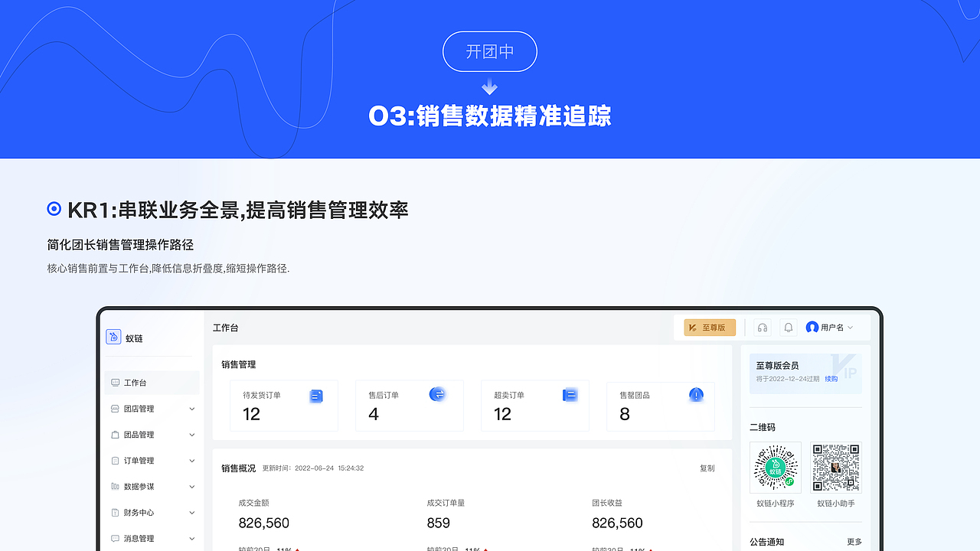Click the 超卖订单 card icon
The height and width of the screenshot is (551, 980).
570,395
